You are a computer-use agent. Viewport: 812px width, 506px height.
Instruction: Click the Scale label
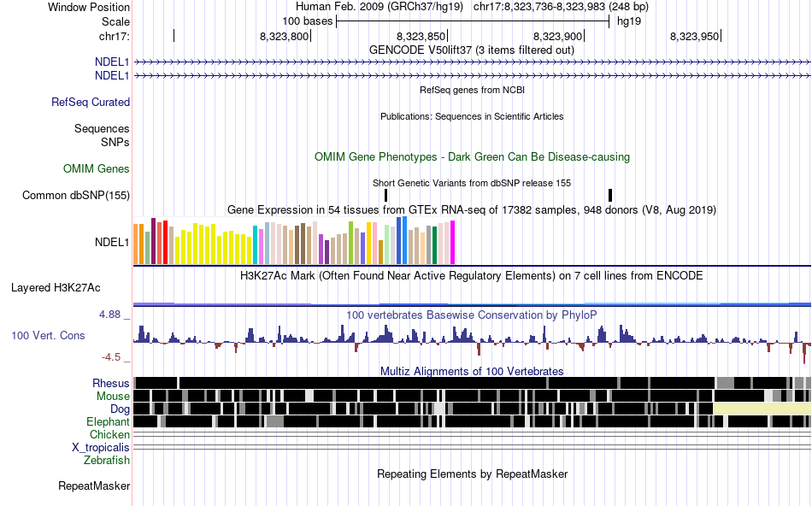click(115, 21)
